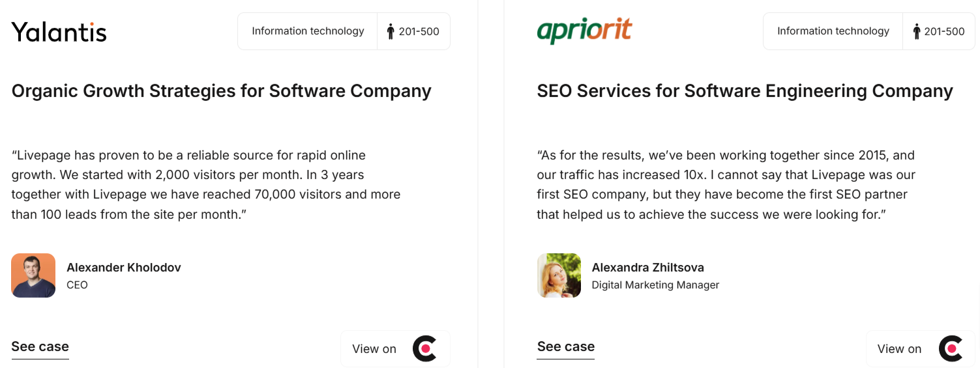Click the Clutch icon in Apriorit card
The height and width of the screenshot is (368, 980).
(950, 348)
